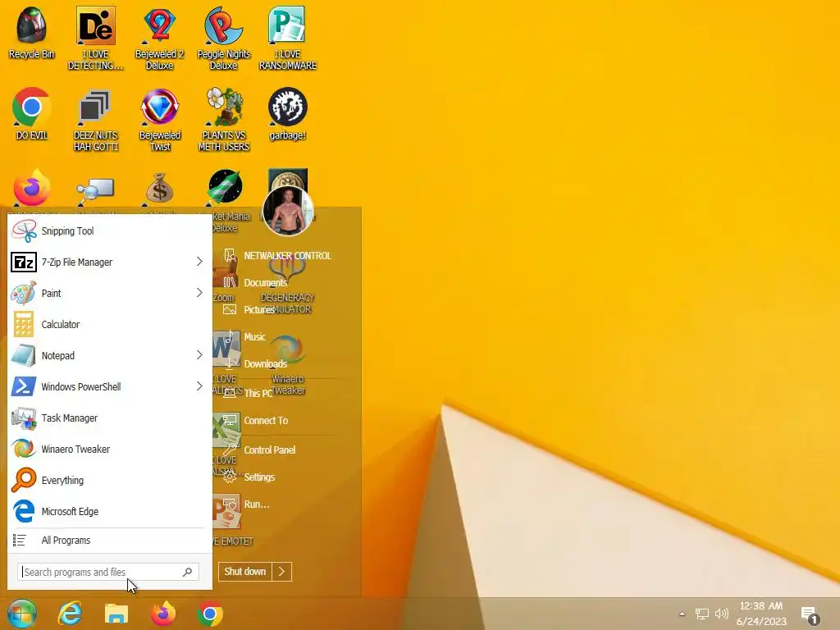The width and height of the screenshot is (840, 630).
Task: Open the Recycle Bin desktop icon
Action: (31, 33)
